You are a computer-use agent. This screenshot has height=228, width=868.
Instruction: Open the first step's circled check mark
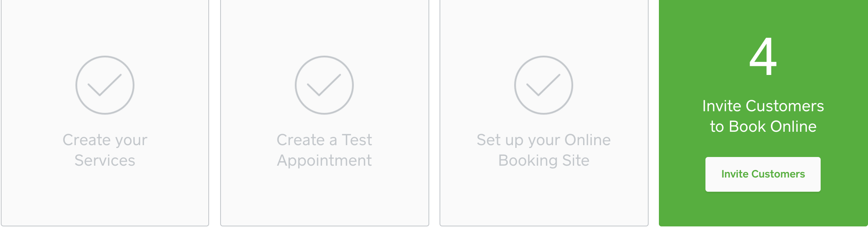(x=105, y=85)
